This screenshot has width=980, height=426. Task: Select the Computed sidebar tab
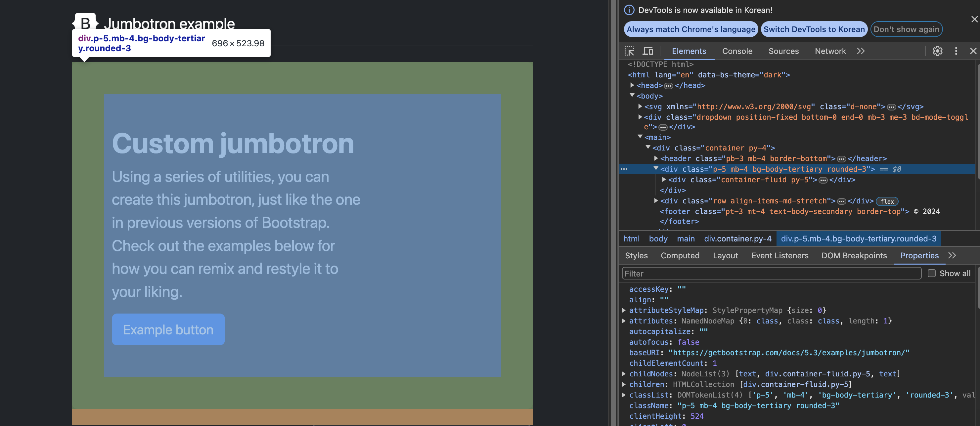click(x=680, y=255)
